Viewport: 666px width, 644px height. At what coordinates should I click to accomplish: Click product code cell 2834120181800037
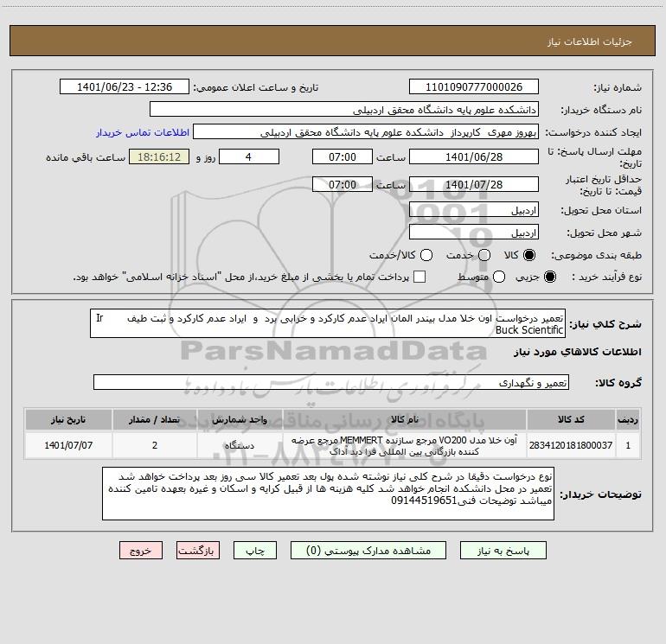click(x=571, y=445)
